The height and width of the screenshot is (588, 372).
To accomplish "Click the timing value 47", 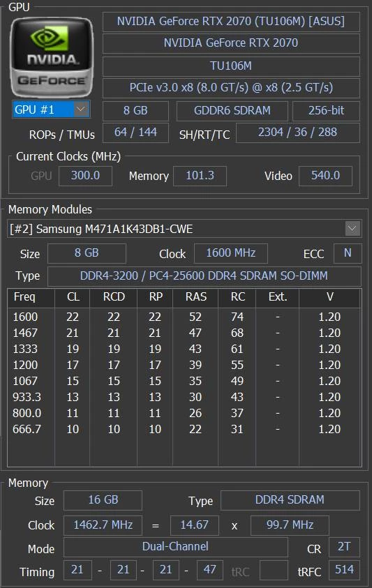I will (209, 571).
